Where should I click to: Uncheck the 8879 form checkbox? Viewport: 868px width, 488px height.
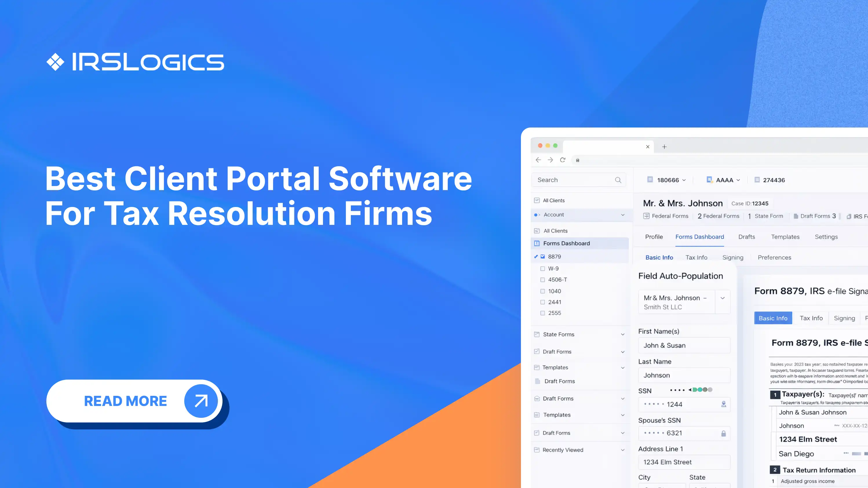click(x=542, y=256)
